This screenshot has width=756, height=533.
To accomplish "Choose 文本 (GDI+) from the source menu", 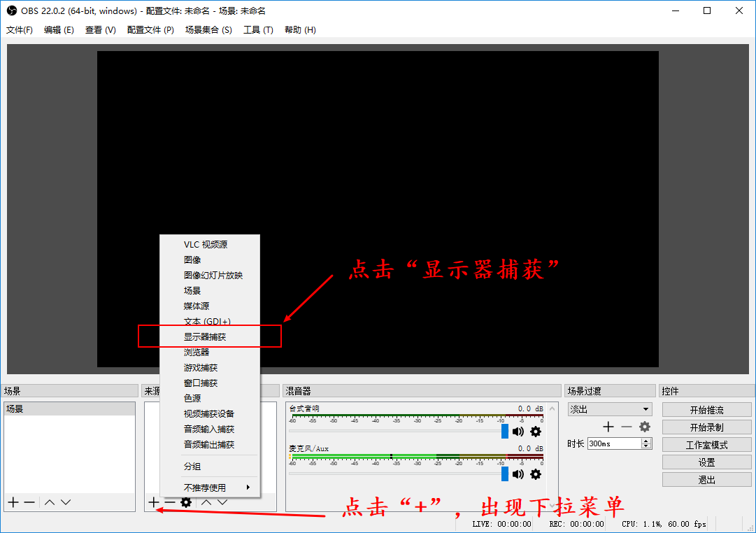I will point(210,321).
